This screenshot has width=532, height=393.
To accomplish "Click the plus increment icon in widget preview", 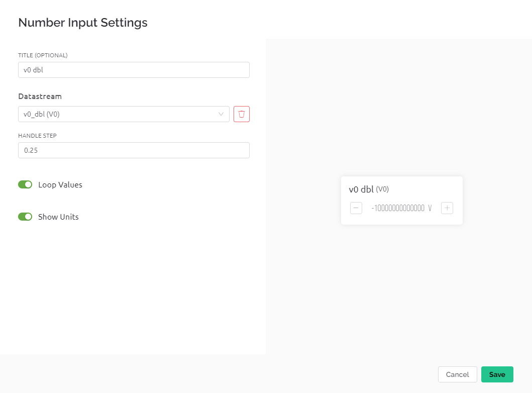I will (447, 208).
